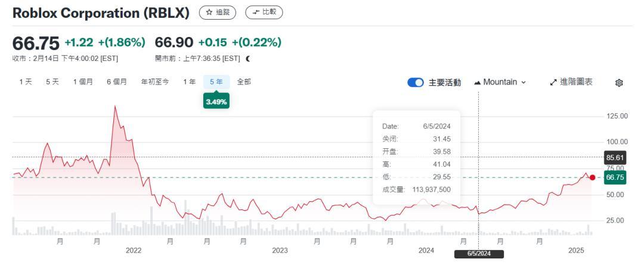Click the 2022 year axis label
This screenshot has height=265, width=644.
pos(134,250)
